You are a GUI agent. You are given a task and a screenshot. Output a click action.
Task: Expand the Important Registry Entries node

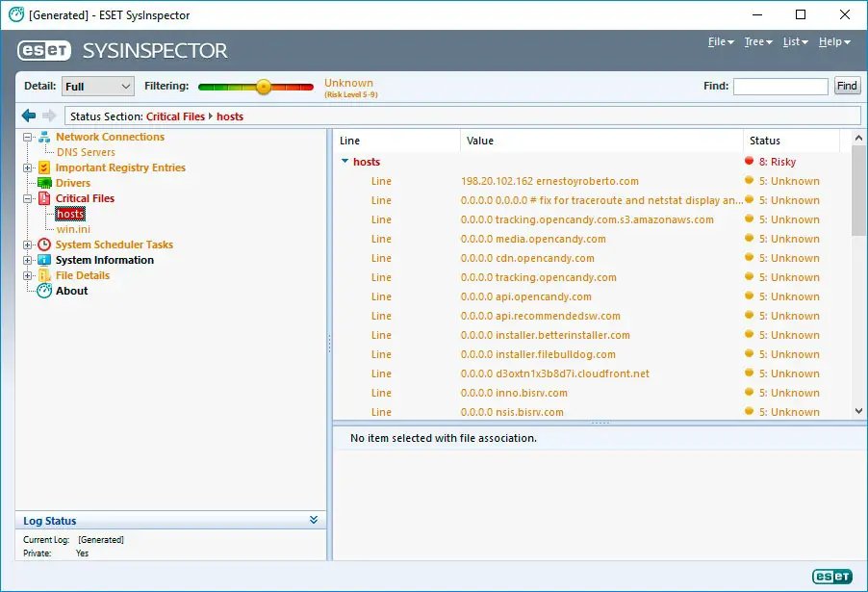pos(27,167)
